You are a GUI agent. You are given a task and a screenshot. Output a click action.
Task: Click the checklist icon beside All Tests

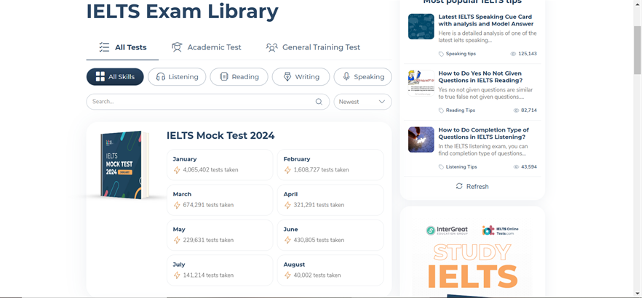(104, 47)
